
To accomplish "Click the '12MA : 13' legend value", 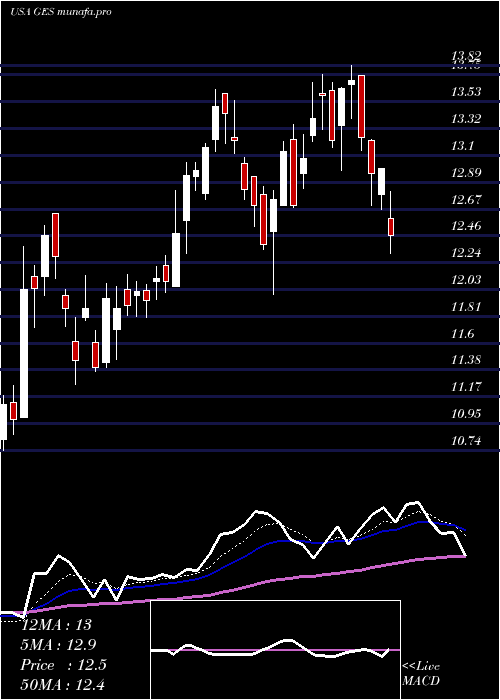I will [x=57, y=625].
